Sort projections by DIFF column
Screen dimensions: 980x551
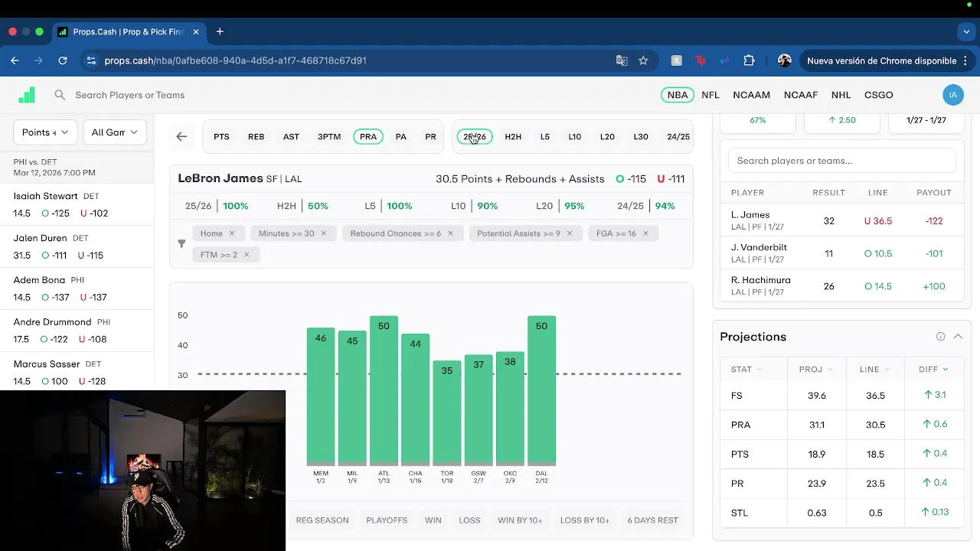[x=933, y=369]
